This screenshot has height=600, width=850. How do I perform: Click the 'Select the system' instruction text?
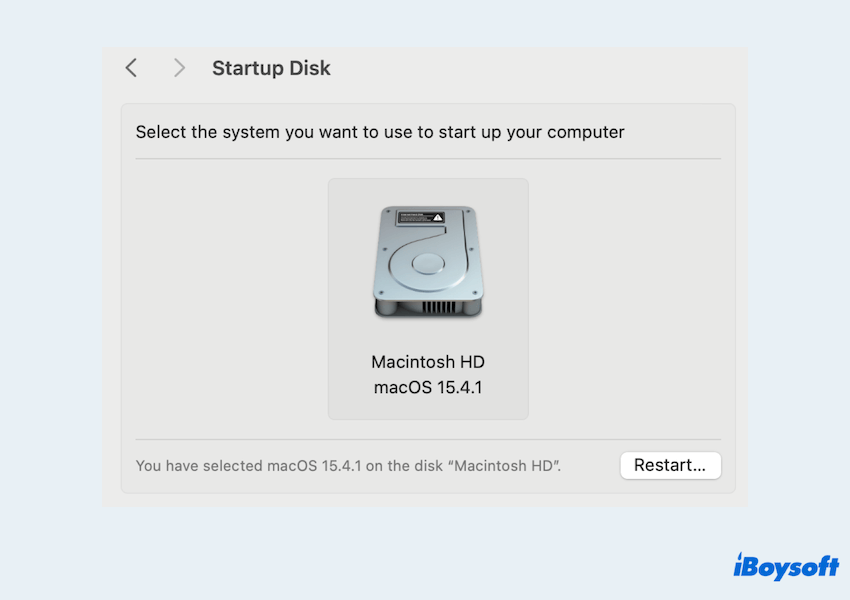[380, 132]
